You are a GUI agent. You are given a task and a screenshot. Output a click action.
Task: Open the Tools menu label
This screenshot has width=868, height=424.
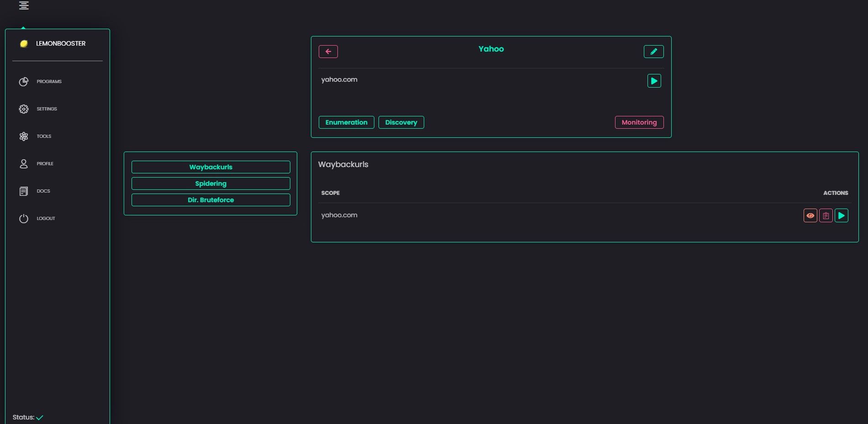coord(44,136)
